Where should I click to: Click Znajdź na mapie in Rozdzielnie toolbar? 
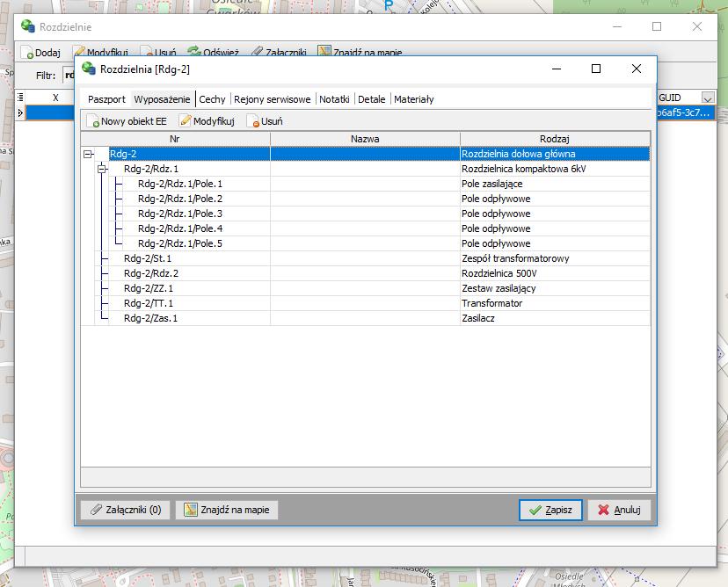(x=360, y=53)
